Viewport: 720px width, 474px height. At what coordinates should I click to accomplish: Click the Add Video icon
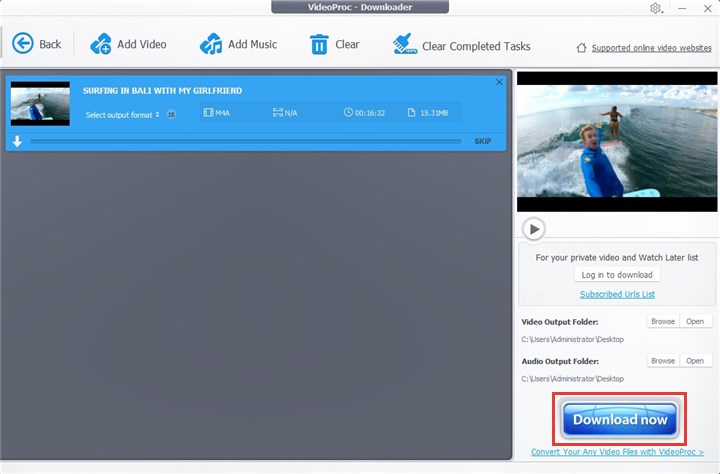(101, 44)
